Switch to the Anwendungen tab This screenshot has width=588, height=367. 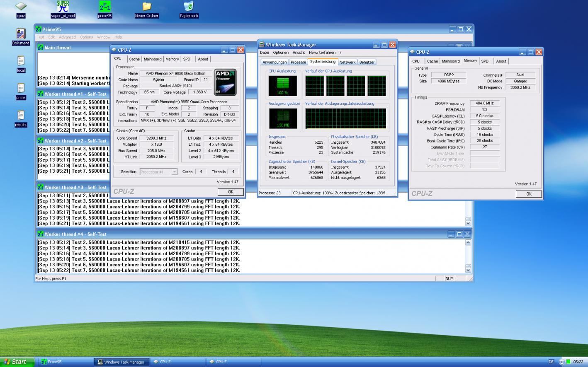click(x=275, y=62)
